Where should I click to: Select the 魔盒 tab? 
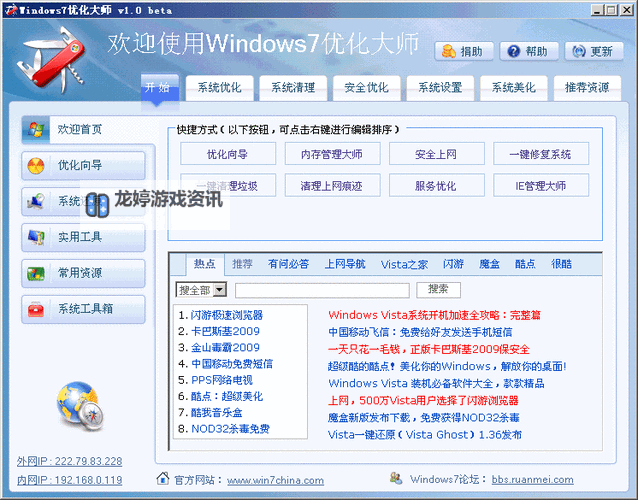[489, 264]
